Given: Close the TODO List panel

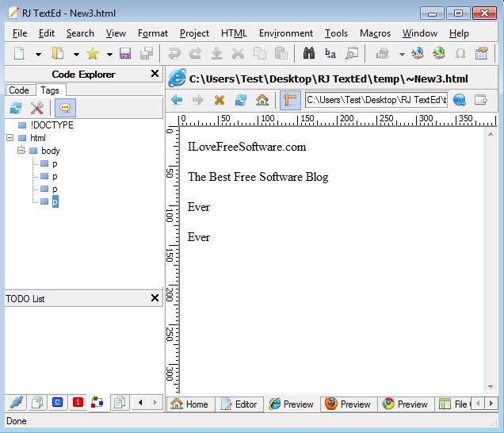Looking at the screenshot, I should pos(155,298).
